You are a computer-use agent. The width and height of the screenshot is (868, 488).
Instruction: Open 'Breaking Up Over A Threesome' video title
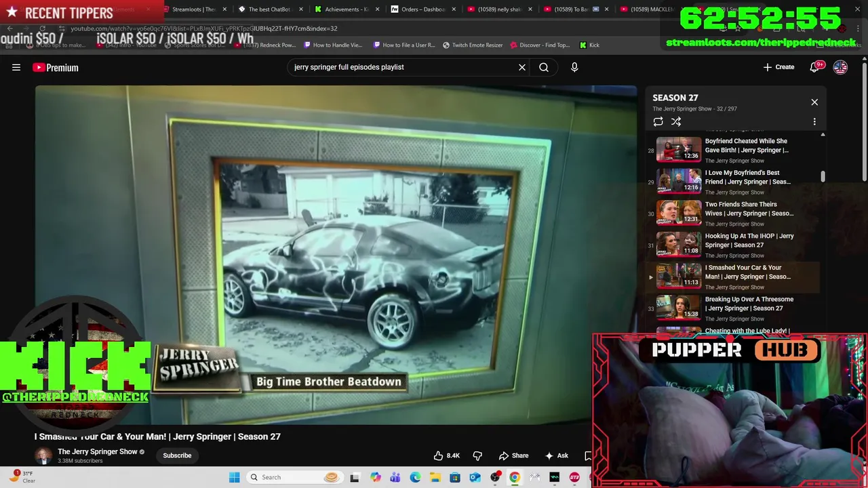pyautogui.click(x=749, y=304)
